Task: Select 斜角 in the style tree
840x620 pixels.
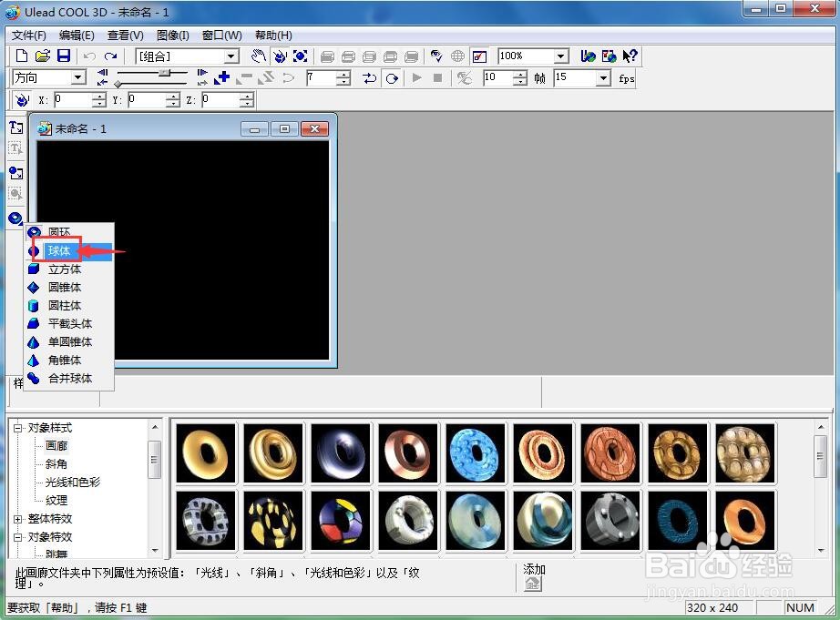Action: [x=56, y=463]
